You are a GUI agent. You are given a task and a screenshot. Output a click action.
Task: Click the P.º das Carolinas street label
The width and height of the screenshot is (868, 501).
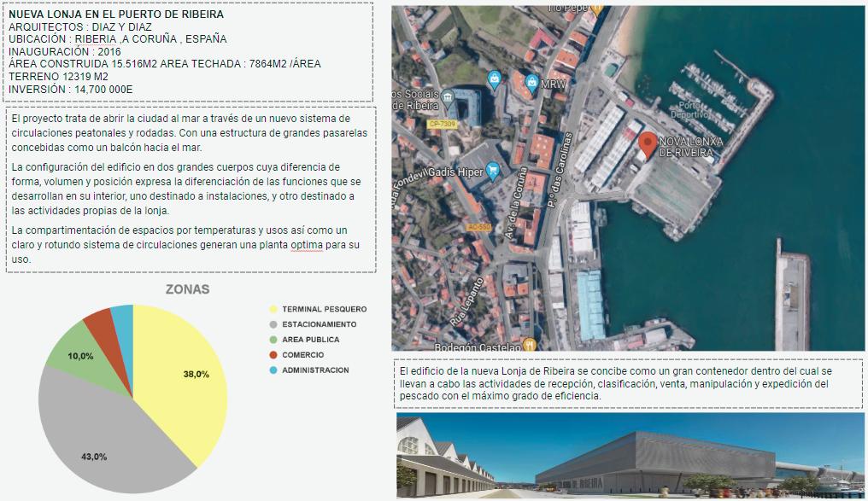click(559, 171)
